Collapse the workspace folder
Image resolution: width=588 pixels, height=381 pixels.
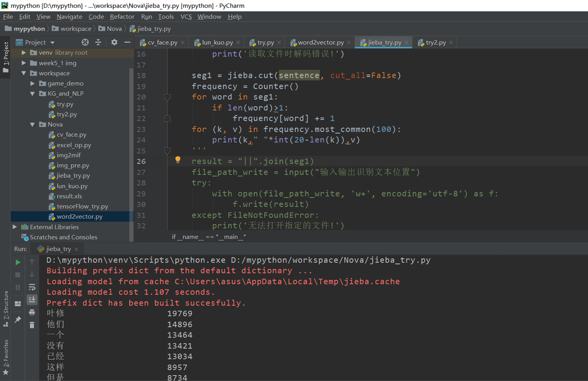(x=24, y=73)
